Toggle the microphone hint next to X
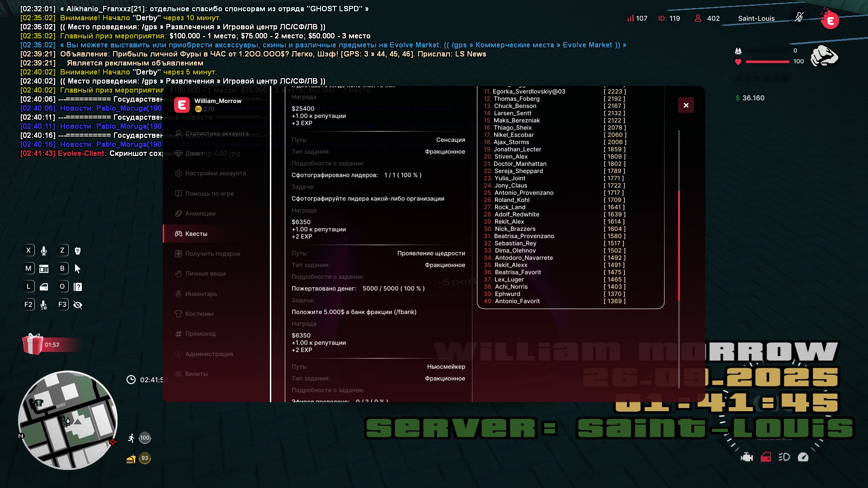The width and height of the screenshot is (868, 488). point(44,251)
